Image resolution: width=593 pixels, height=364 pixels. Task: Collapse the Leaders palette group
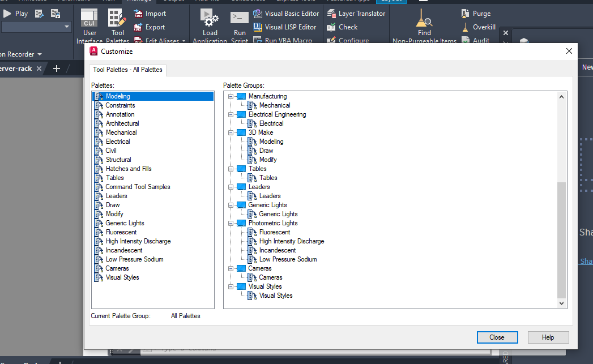click(231, 187)
